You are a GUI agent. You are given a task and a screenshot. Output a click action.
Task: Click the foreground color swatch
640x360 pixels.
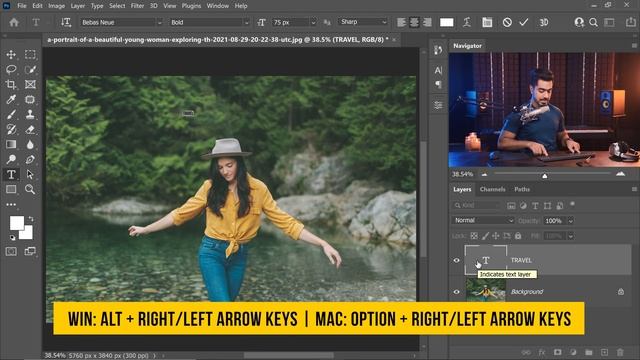[16, 222]
